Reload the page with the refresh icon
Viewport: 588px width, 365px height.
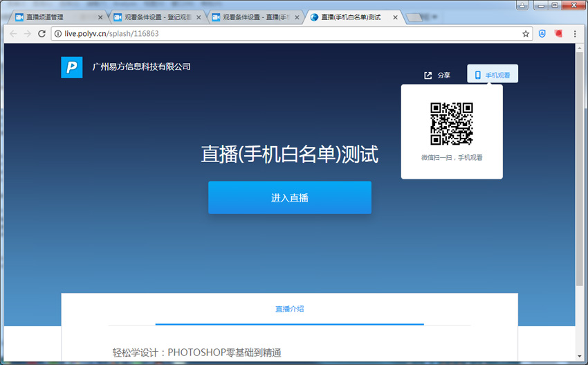click(x=42, y=33)
